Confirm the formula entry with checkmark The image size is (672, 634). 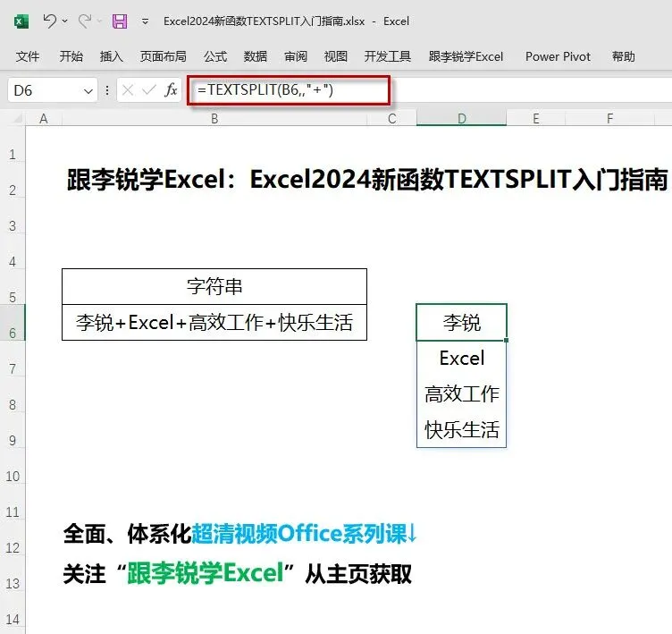(x=148, y=90)
